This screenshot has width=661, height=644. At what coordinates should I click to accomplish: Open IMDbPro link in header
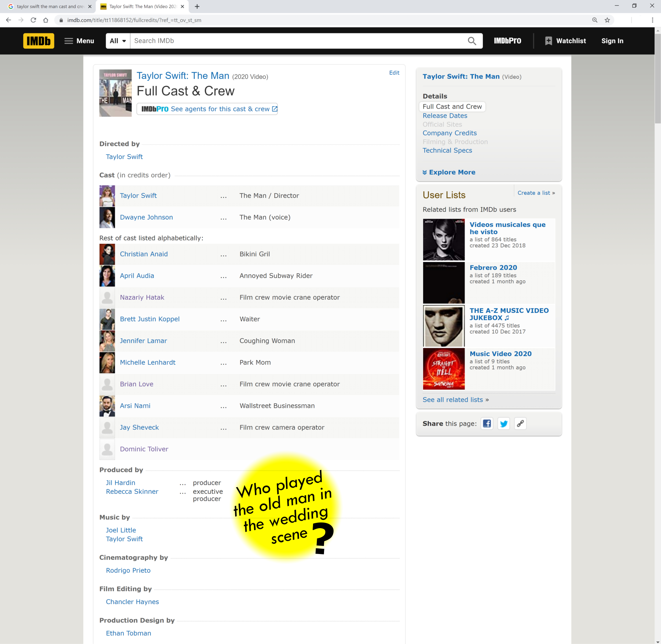tap(508, 41)
